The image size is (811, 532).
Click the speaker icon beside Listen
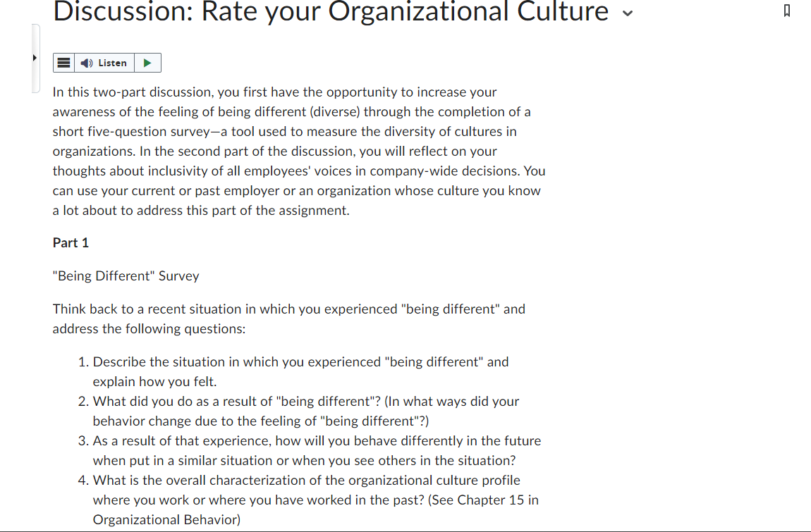click(86, 63)
